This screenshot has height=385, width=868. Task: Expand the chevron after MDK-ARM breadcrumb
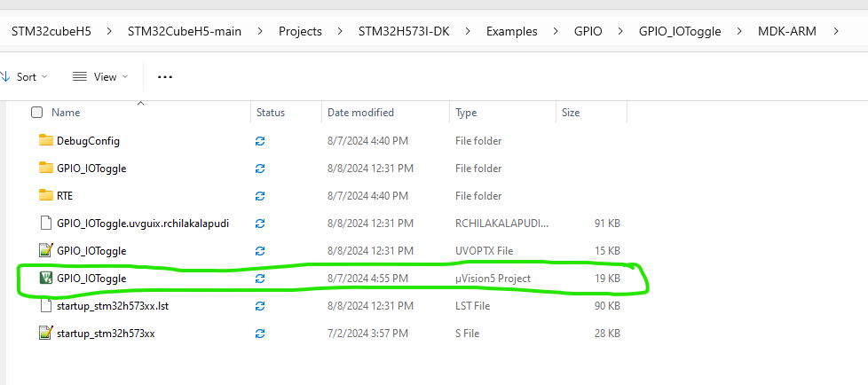(835, 31)
